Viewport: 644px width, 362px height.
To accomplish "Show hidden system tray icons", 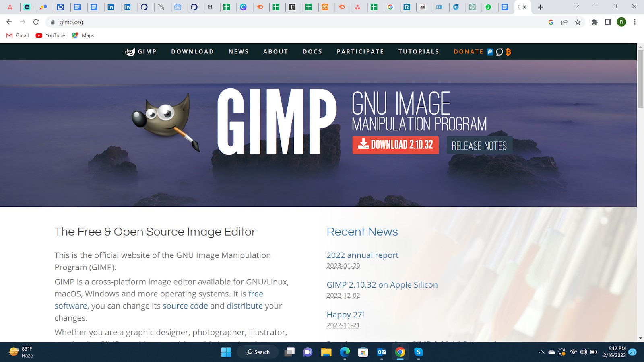I will (541, 352).
